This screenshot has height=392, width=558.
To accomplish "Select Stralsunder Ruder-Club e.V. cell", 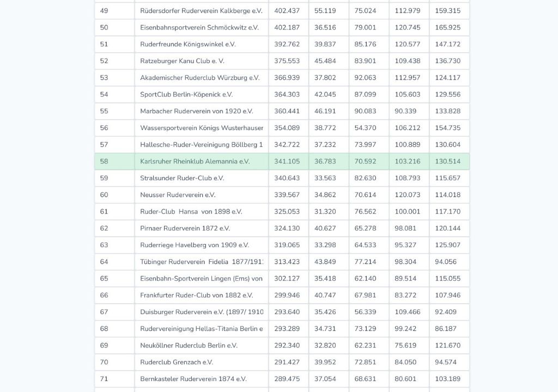I will click(182, 178).
